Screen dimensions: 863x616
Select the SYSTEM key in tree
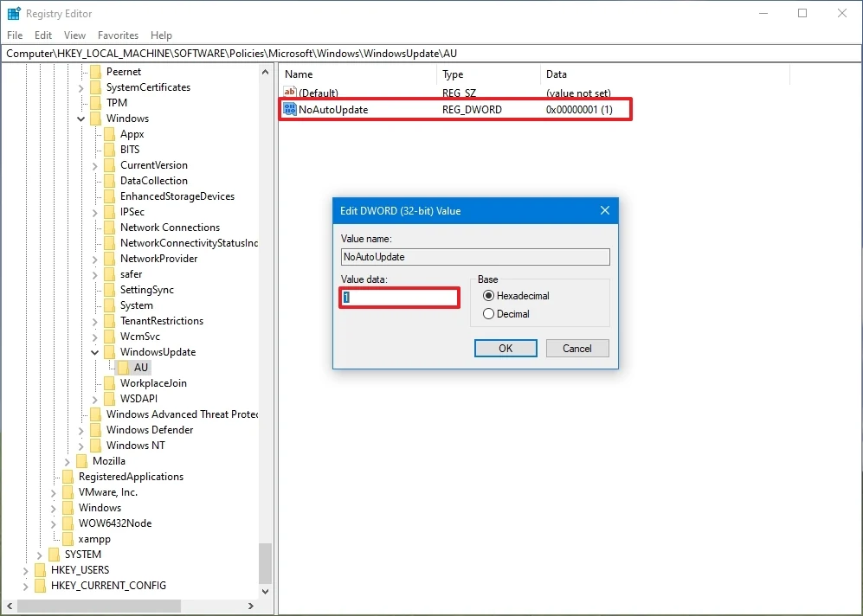point(83,555)
